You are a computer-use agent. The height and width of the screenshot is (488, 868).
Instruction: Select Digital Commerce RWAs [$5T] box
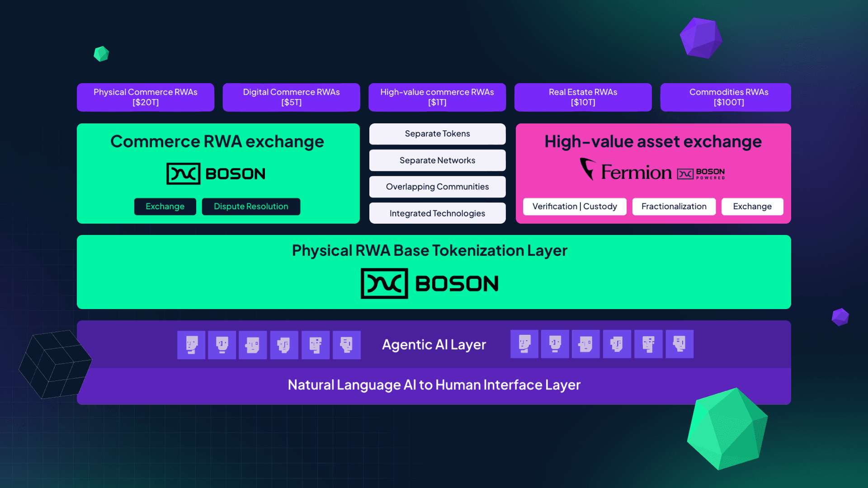(x=291, y=97)
